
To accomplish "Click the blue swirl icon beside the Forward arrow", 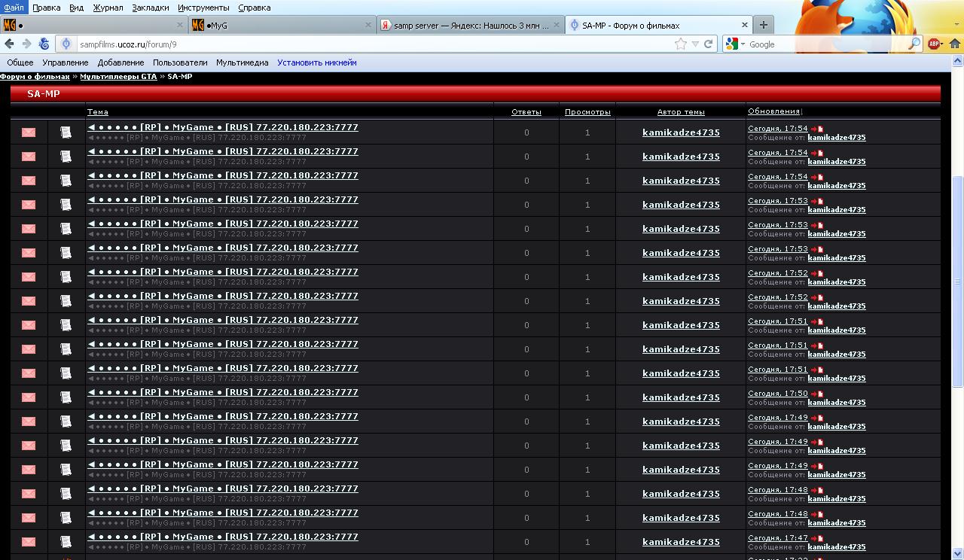I will tap(44, 44).
